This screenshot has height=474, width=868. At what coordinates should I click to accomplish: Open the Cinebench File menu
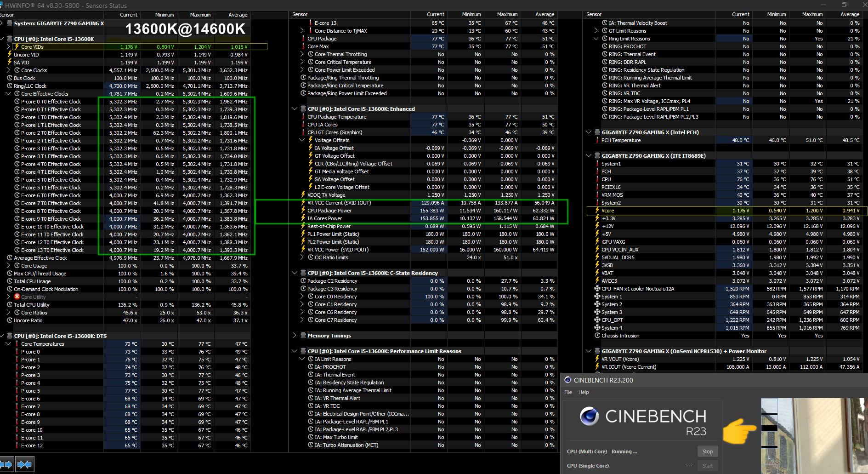pyautogui.click(x=568, y=392)
